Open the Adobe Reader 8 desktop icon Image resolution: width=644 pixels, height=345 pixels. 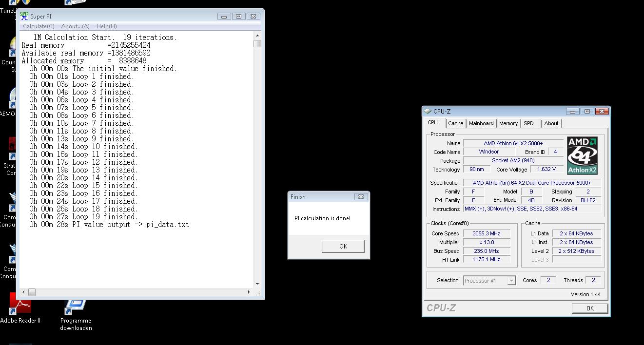click(20, 306)
